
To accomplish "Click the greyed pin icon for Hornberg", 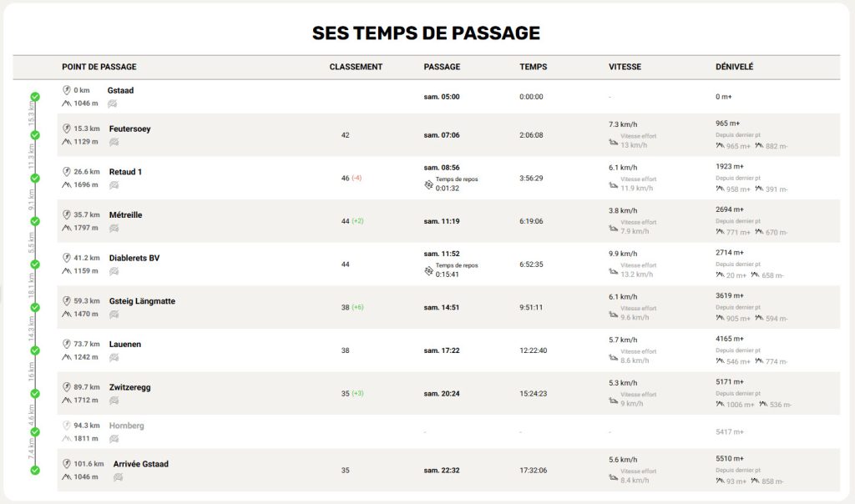I will (x=67, y=426).
